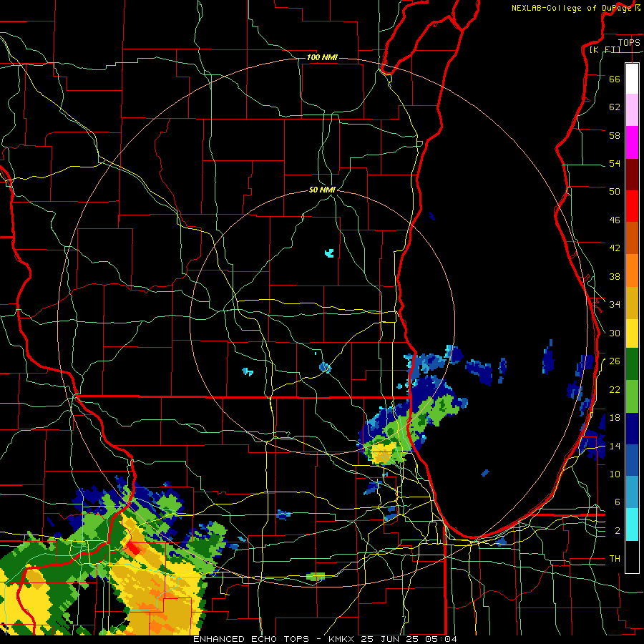
Task: Select the bright red legend color band
Action: tap(632, 206)
